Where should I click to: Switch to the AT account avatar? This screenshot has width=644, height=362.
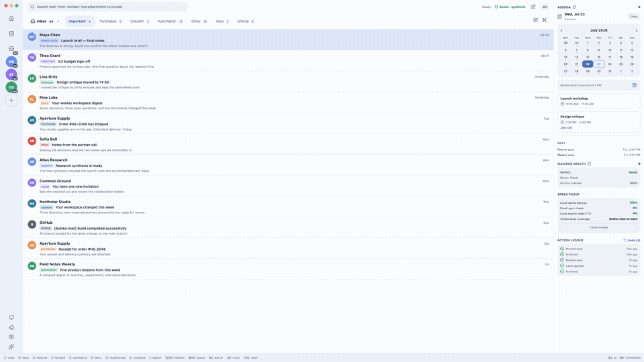[x=11, y=74]
